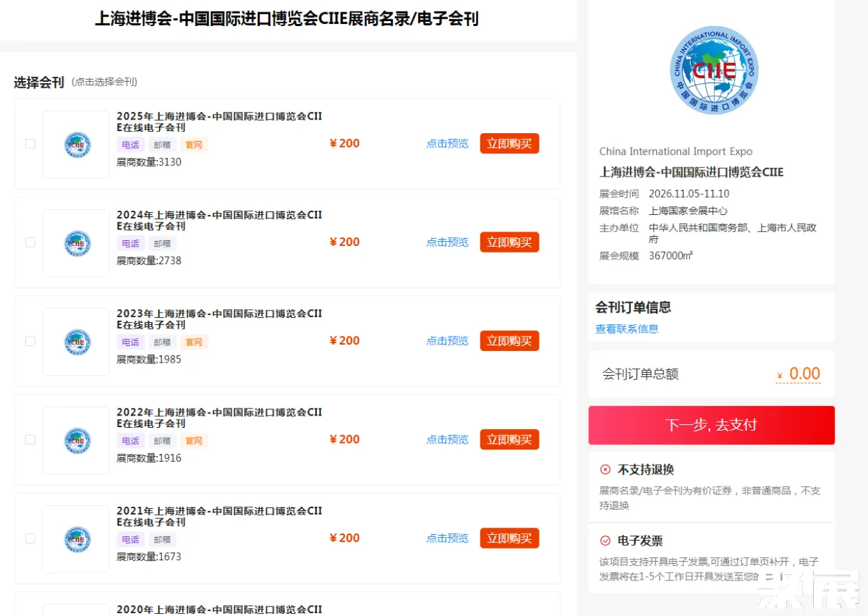
Task: Proceed with 下一步, 去支付 button
Action: (711, 425)
